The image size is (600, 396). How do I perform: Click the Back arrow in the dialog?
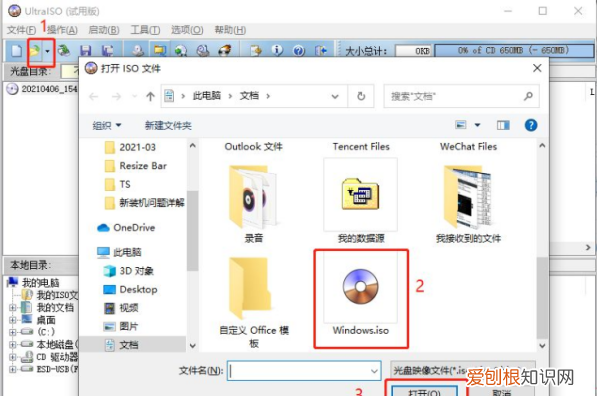click(94, 96)
